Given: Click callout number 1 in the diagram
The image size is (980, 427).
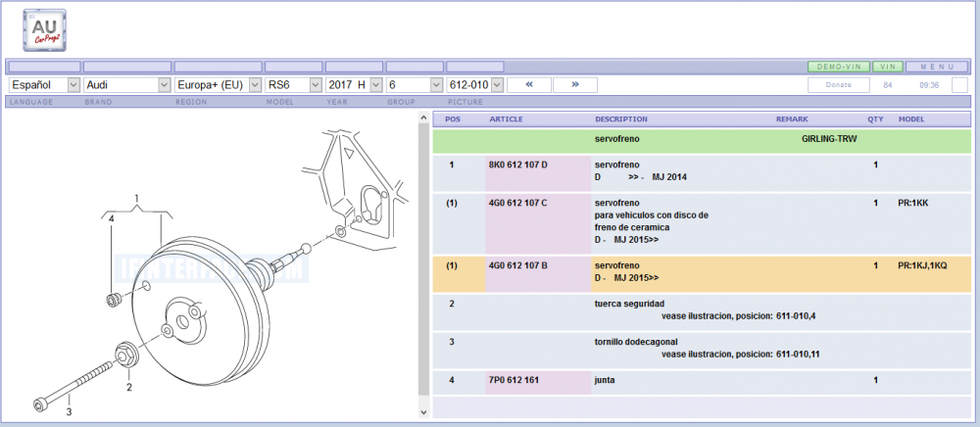Looking at the screenshot, I should coord(136,199).
